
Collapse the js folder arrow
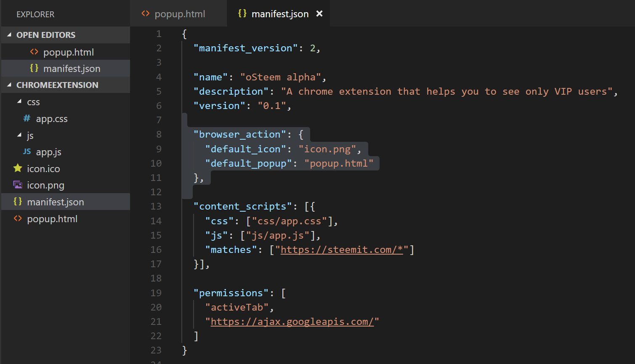pos(19,135)
